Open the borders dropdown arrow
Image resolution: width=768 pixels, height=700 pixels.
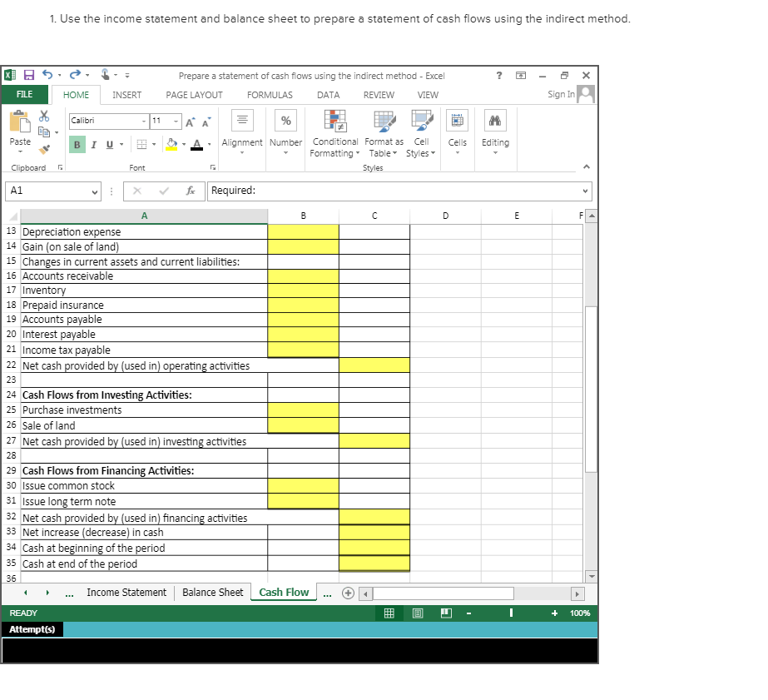pos(154,144)
